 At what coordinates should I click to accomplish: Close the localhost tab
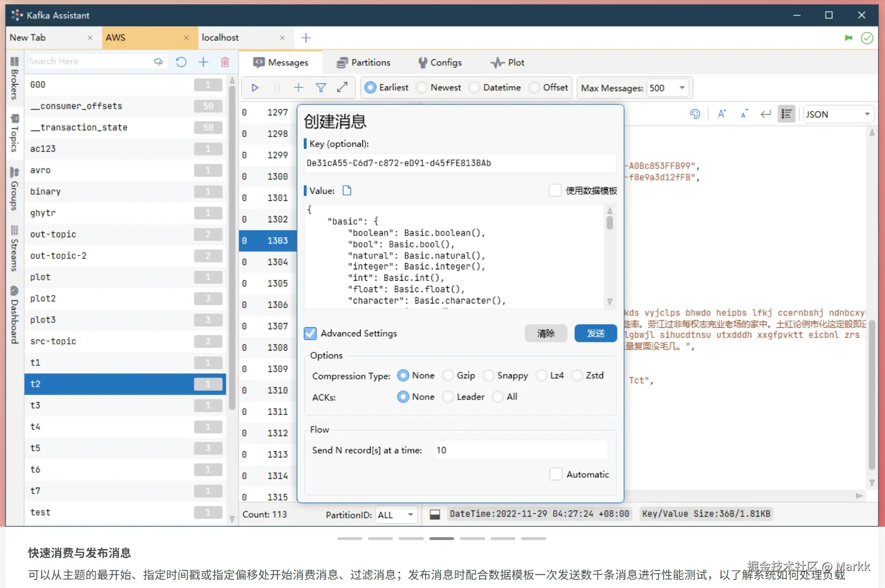(x=283, y=38)
